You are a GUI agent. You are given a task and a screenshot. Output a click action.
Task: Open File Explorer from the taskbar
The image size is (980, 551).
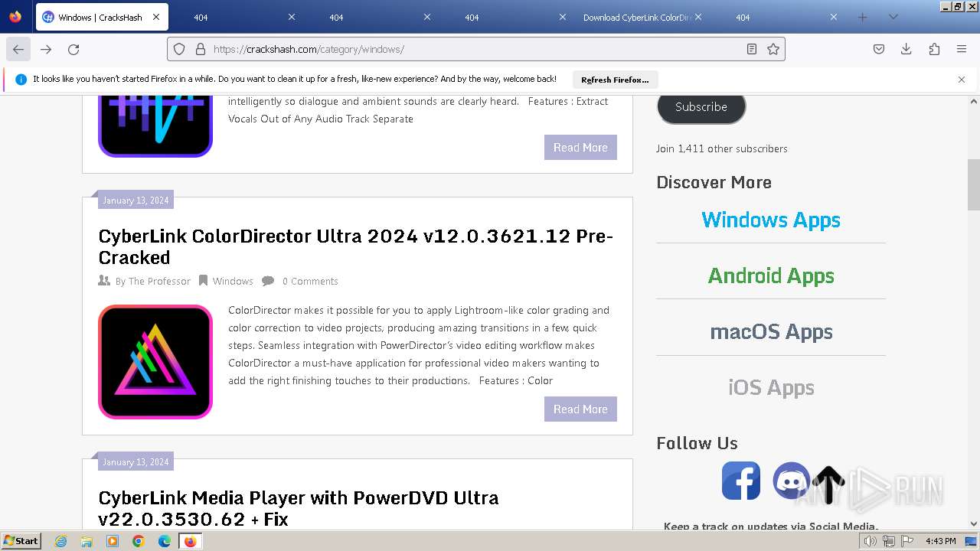(x=87, y=541)
